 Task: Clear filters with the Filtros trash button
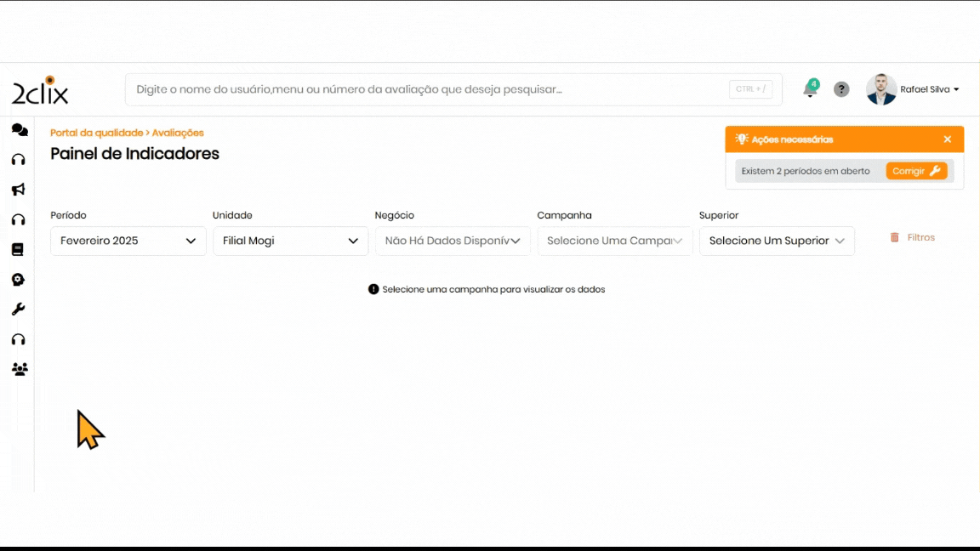point(912,238)
